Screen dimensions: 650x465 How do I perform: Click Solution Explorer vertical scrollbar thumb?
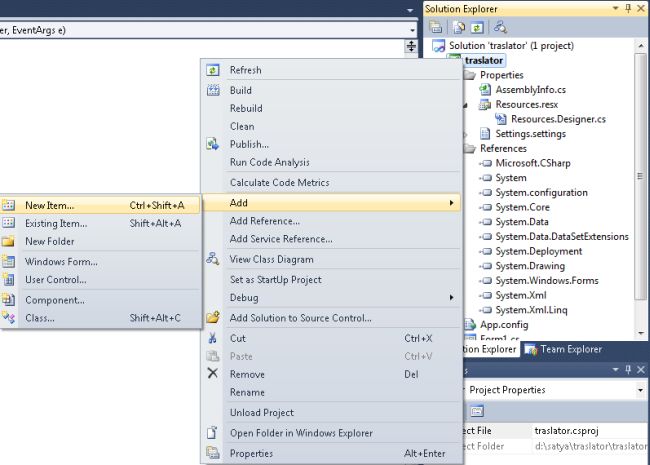(640, 176)
